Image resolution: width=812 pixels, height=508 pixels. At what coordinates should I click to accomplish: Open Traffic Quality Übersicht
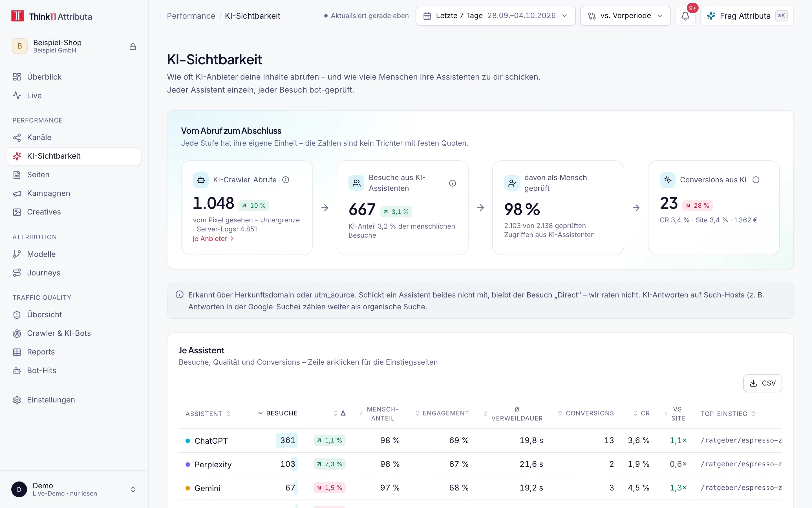(74, 314)
